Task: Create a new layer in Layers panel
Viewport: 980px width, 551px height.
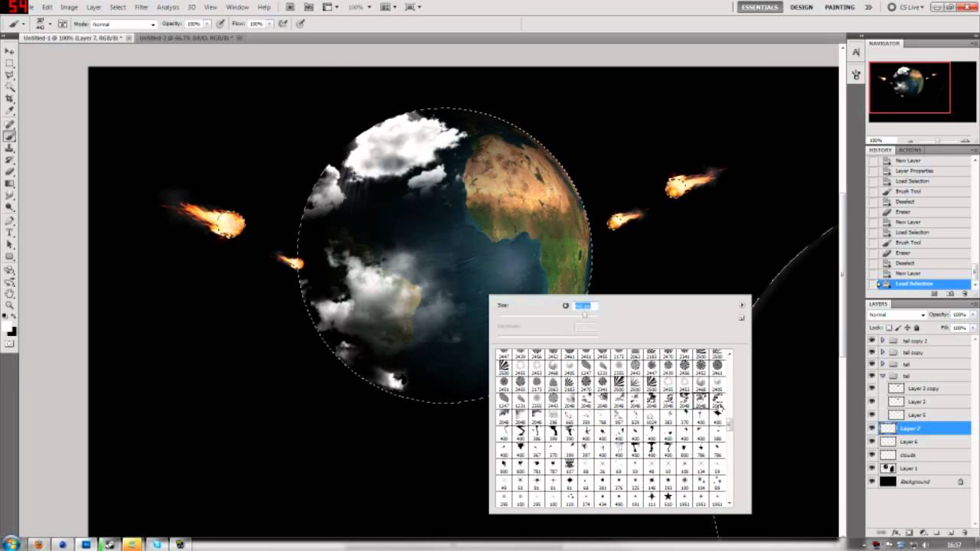Action: (951, 531)
